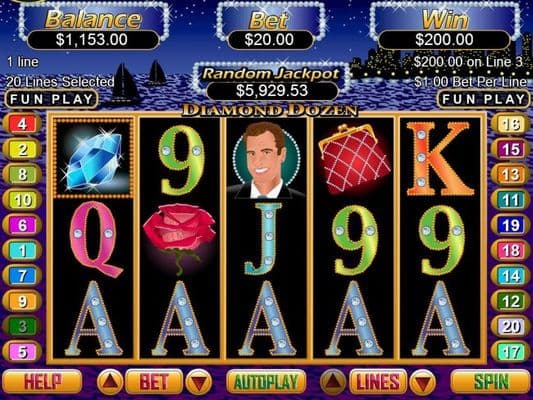Select payline 4 indicator
533x400 pixels.
[22, 124]
